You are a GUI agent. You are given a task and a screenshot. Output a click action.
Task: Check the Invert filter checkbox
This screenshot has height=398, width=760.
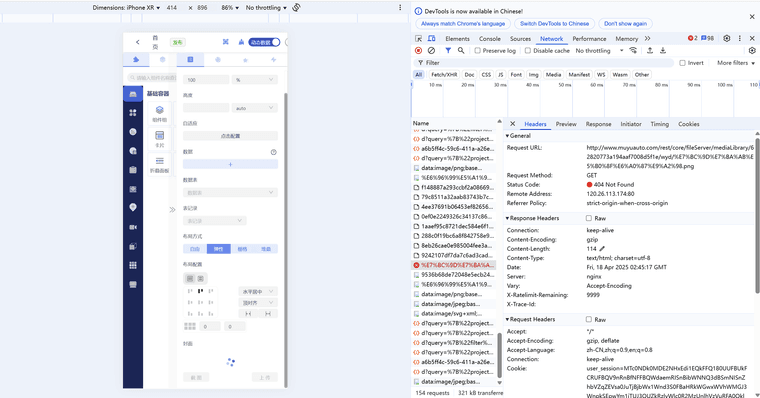(682, 63)
